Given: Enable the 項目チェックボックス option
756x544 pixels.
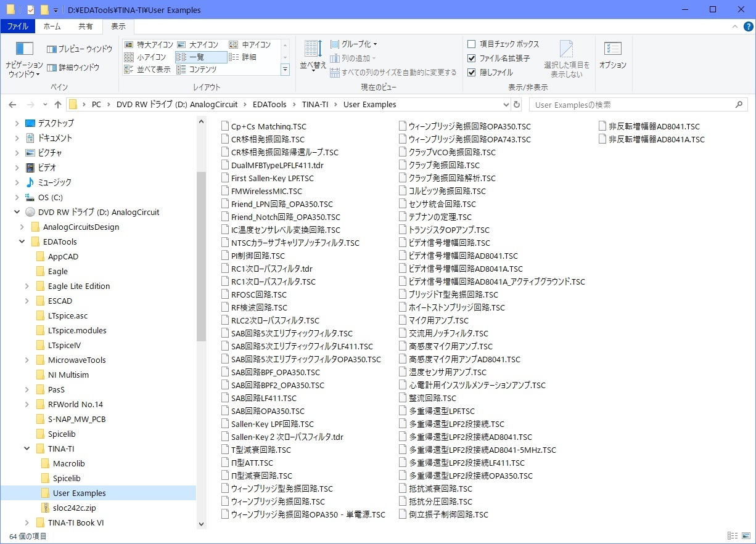Looking at the screenshot, I should tap(471, 44).
